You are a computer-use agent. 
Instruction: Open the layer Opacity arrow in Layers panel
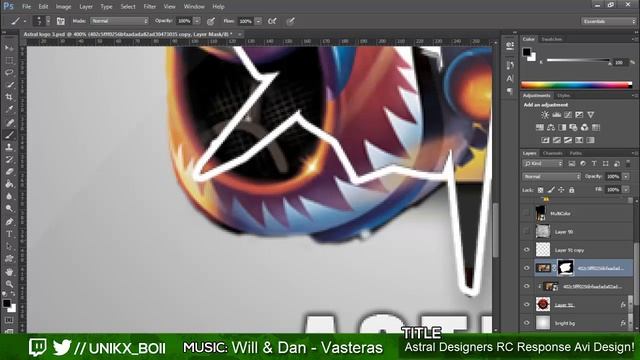pos(626,177)
